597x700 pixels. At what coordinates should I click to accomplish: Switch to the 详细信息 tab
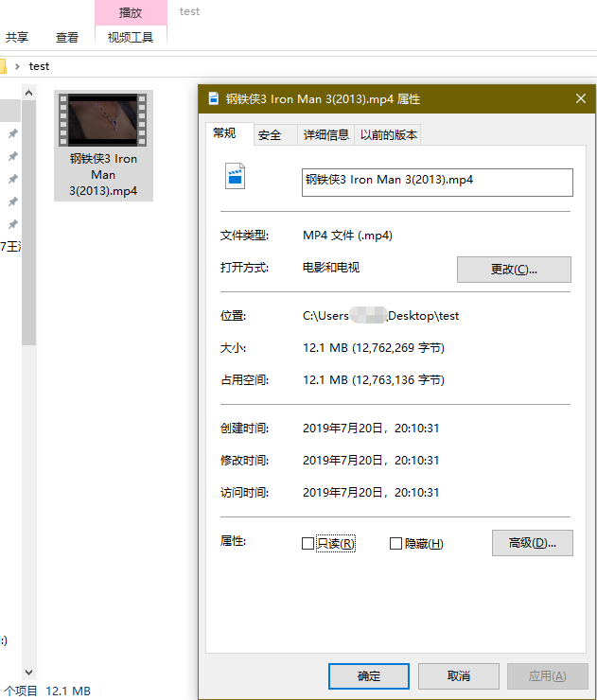326,135
